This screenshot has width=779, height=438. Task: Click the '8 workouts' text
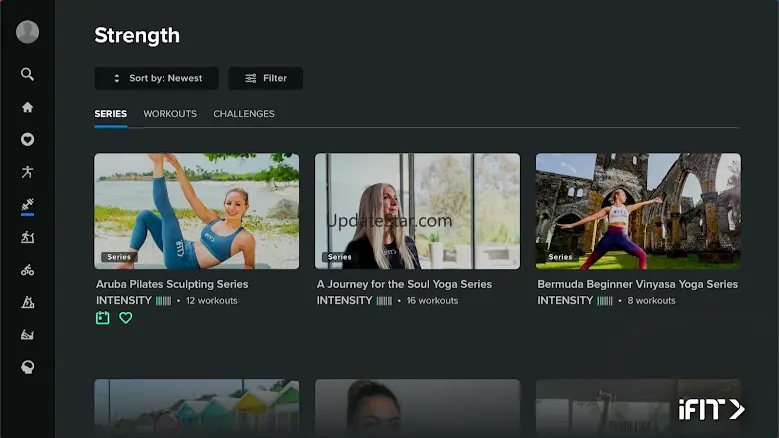pyautogui.click(x=651, y=300)
